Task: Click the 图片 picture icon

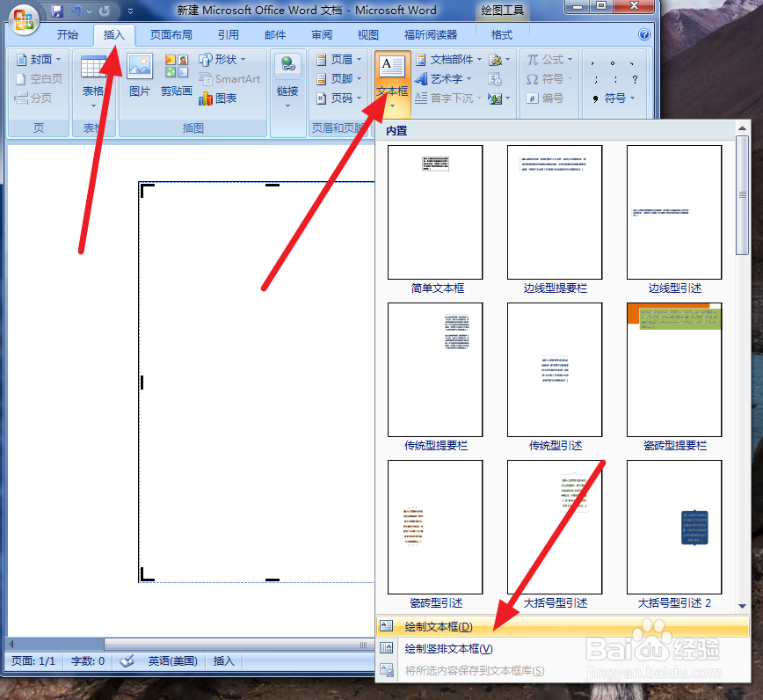Action: (140, 75)
